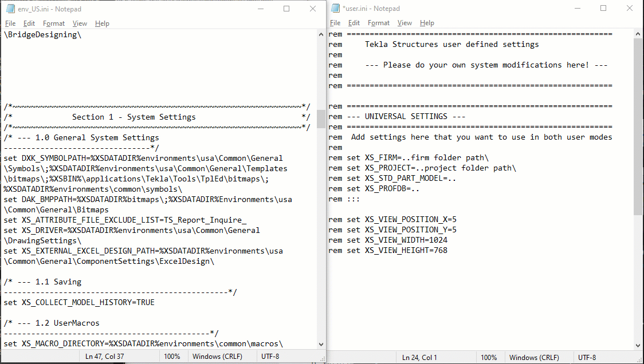Open Help menu in env_US.ini window
This screenshot has width=644, height=364.
102,23
